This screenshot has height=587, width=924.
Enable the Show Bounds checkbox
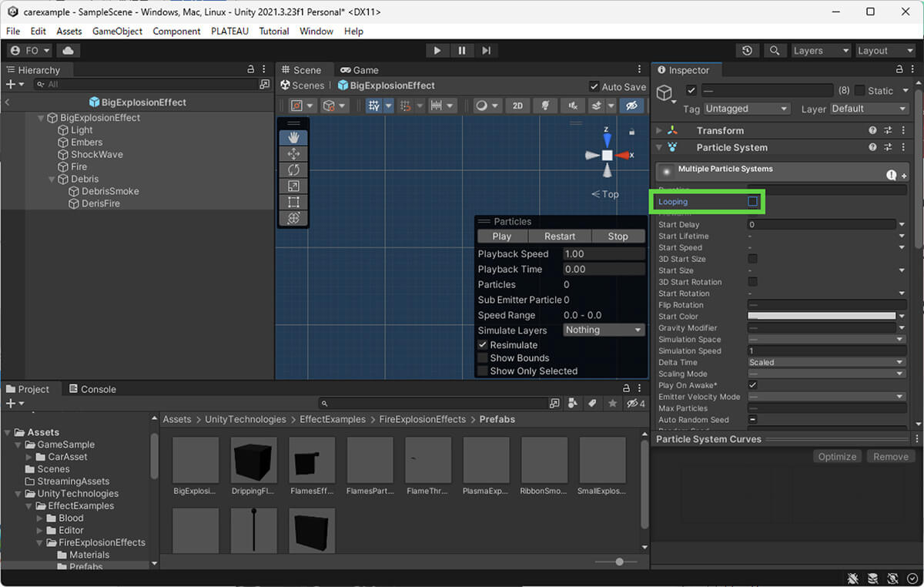(483, 358)
